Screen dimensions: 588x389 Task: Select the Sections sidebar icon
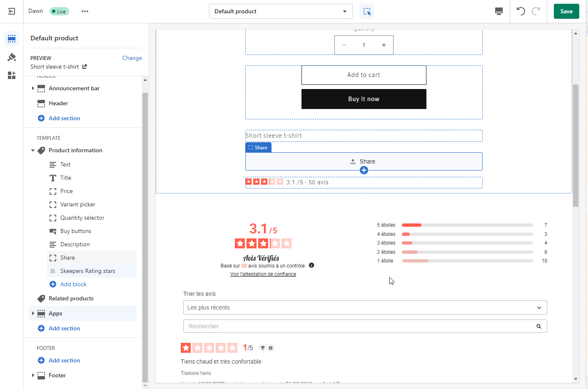pos(12,39)
